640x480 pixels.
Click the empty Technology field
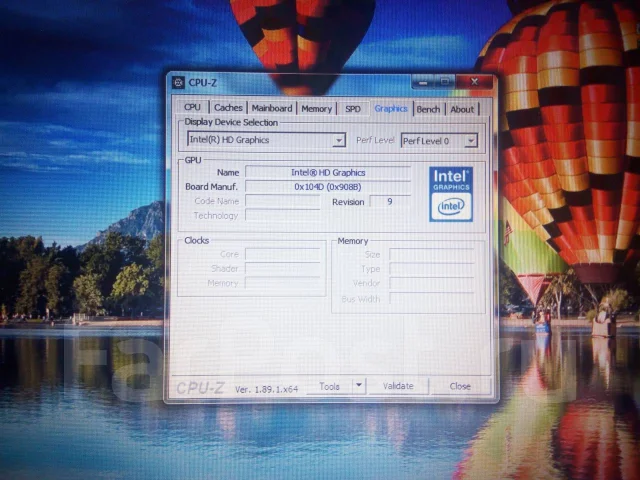pos(282,216)
